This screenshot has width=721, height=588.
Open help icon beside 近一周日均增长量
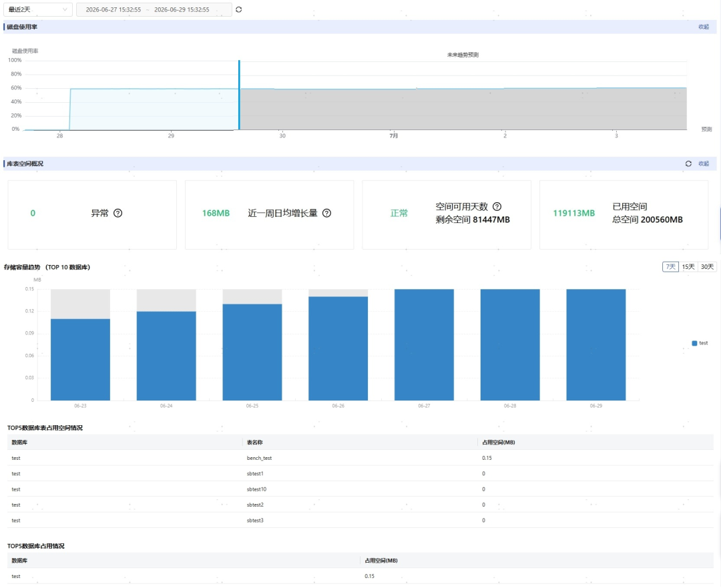(x=326, y=213)
